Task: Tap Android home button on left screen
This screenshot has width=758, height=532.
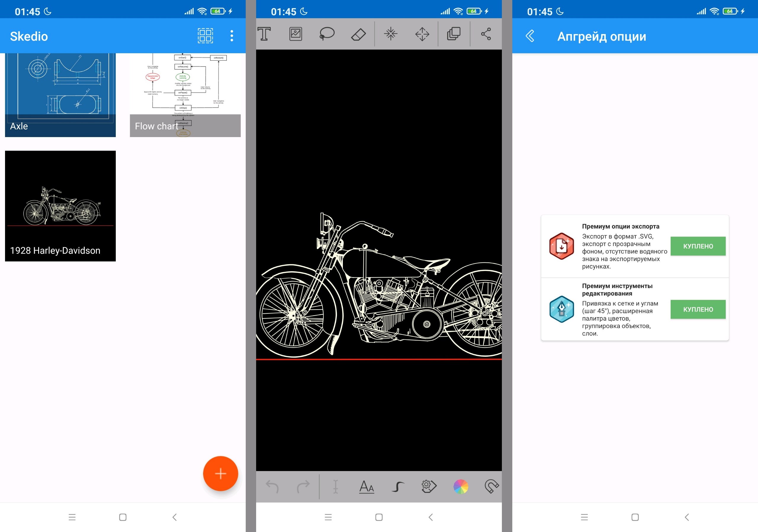Action: tap(123, 517)
